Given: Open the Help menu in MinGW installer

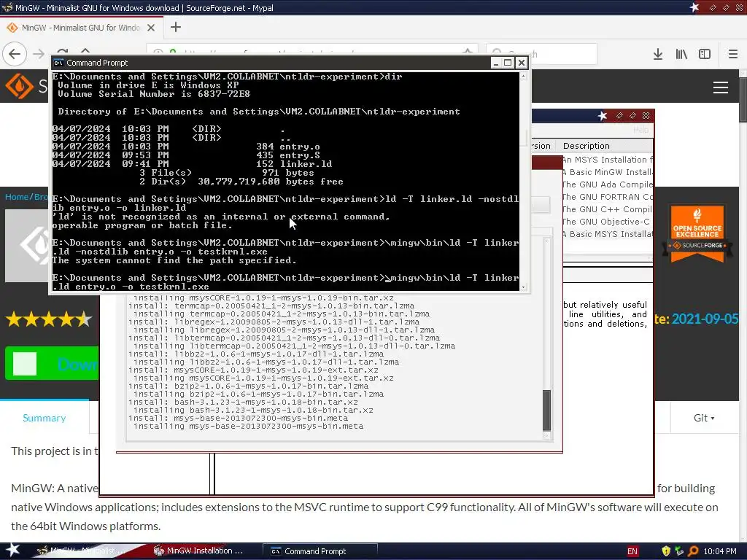Looking at the screenshot, I should [640, 130].
